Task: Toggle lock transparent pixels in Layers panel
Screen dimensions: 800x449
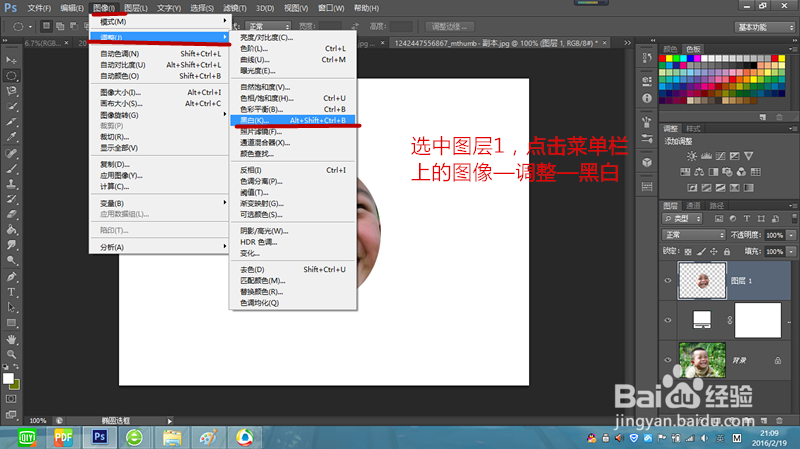Action: 688,252
